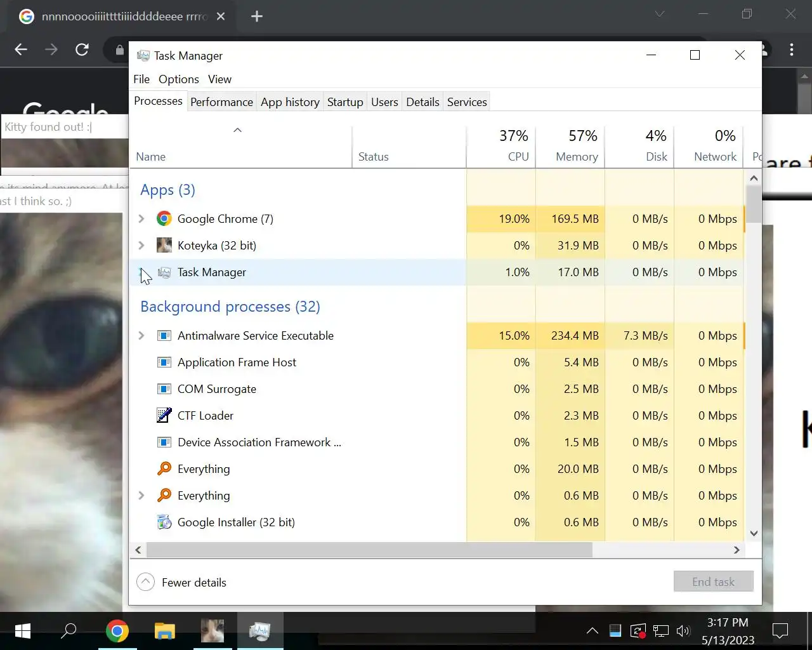812x650 pixels.
Task: Expand the Antimalware Service Executable group
Action: [x=141, y=335]
